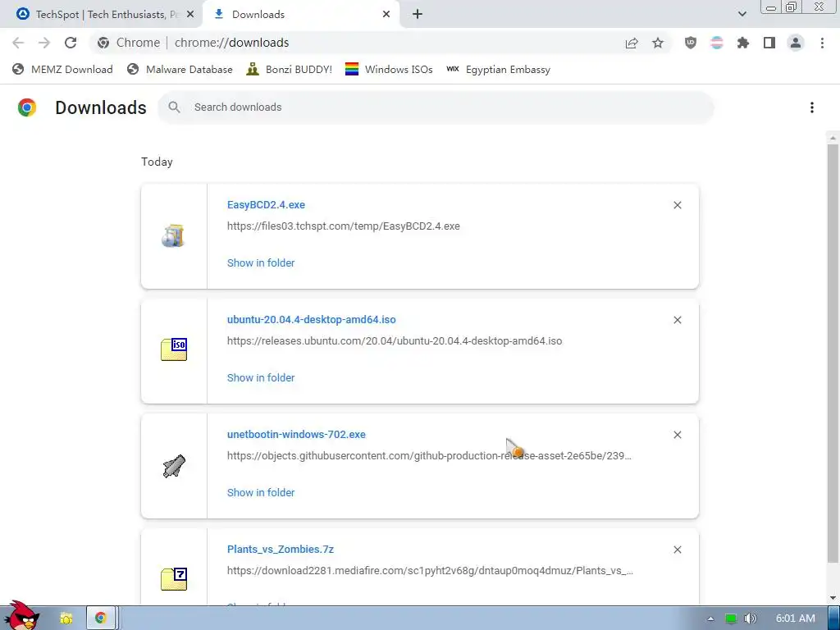
Task: Click the forward navigation arrow
Action: [44, 43]
